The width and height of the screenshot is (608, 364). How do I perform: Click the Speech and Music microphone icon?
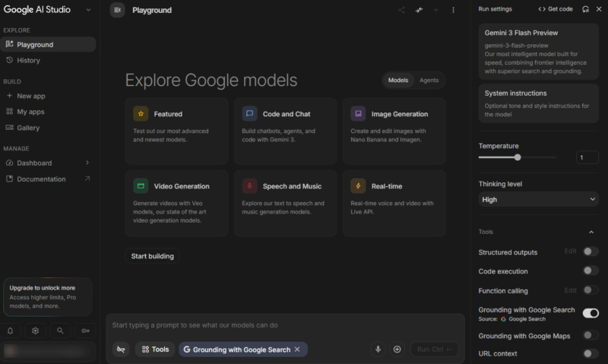pyautogui.click(x=250, y=186)
